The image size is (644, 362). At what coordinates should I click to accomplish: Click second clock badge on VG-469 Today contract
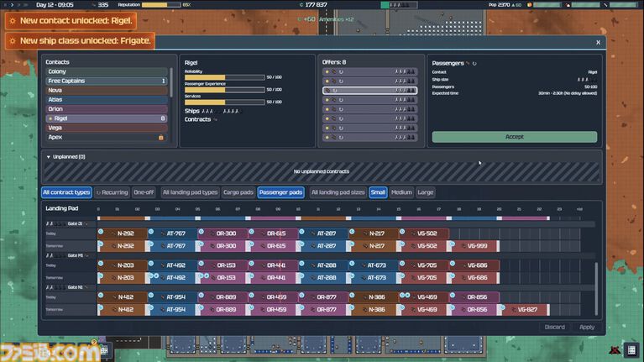click(407, 295)
